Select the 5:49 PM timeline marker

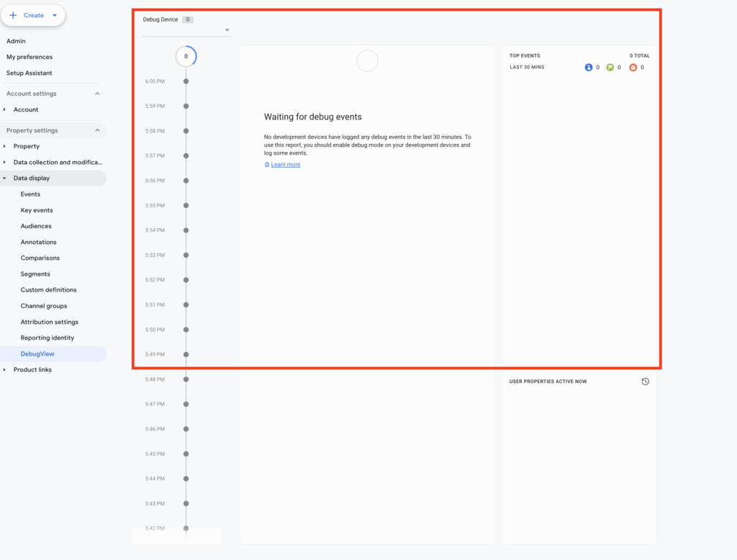point(186,355)
